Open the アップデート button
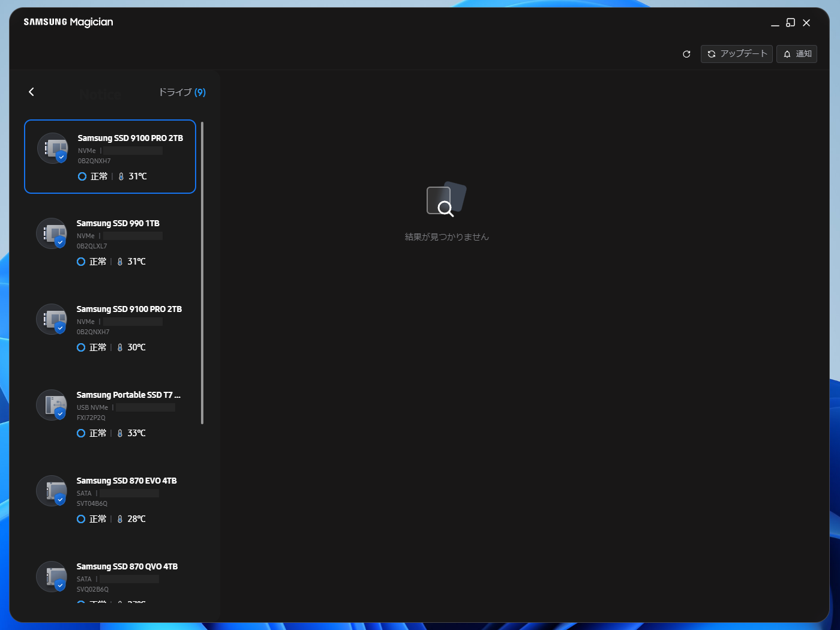Viewport: 840px width, 630px height. [737, 54]
